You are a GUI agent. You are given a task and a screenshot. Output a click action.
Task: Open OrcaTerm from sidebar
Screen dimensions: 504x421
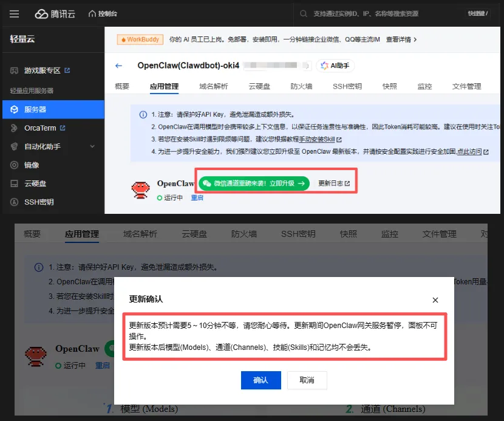click(x=40, y=128)
